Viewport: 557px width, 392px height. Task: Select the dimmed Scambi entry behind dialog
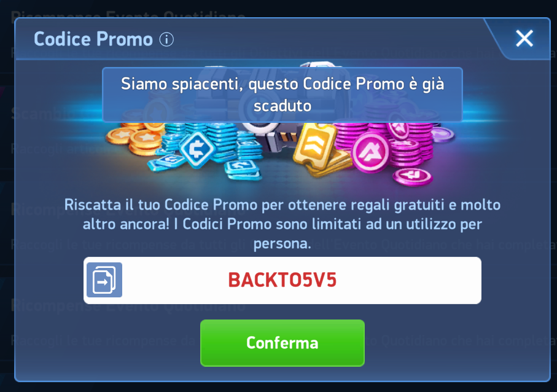click(x=39, y=114)
